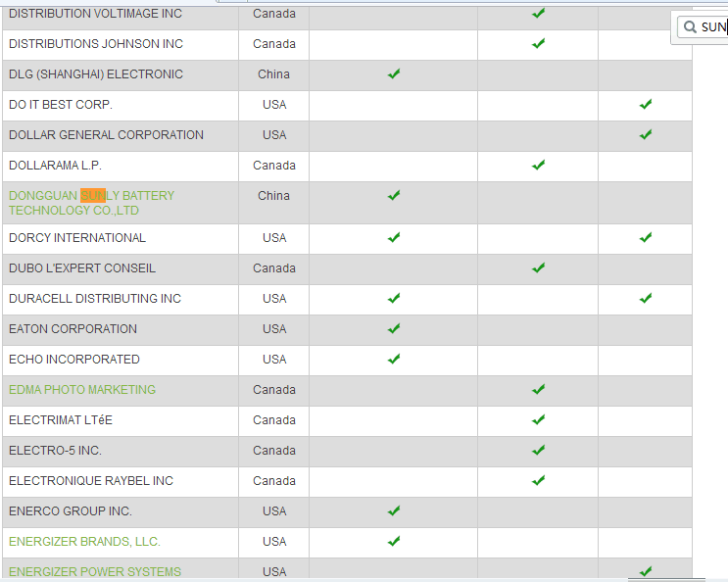Click the Canada cell for Electro-5 Inc.
The image size is (728, 582).
(274, 451)
